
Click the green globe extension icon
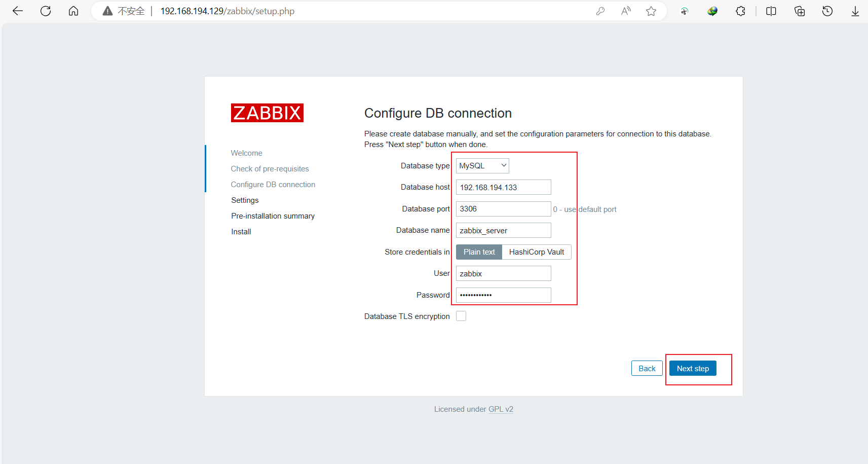[x=712, y=11]
